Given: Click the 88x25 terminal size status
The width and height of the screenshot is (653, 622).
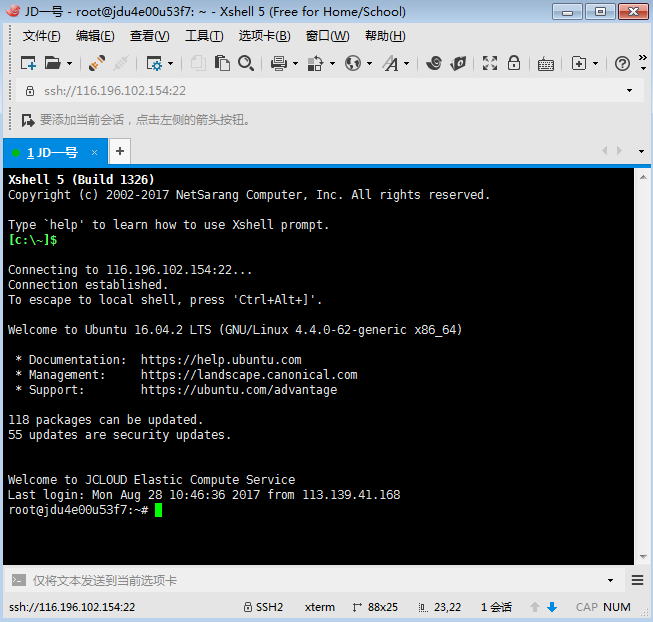Looking at the screenshot, I should 375,607.
